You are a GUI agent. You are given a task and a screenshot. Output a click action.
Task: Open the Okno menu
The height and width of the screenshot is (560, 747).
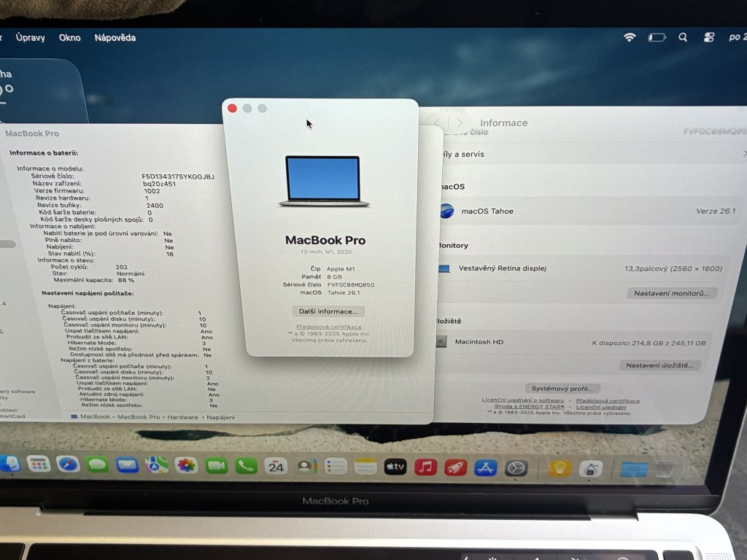click(x=69, y=38)
